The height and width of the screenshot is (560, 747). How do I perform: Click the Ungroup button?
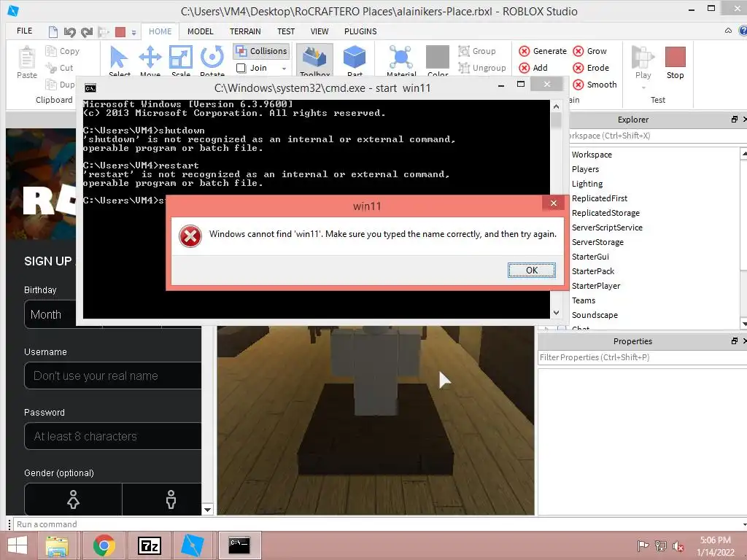pos(482,68)
